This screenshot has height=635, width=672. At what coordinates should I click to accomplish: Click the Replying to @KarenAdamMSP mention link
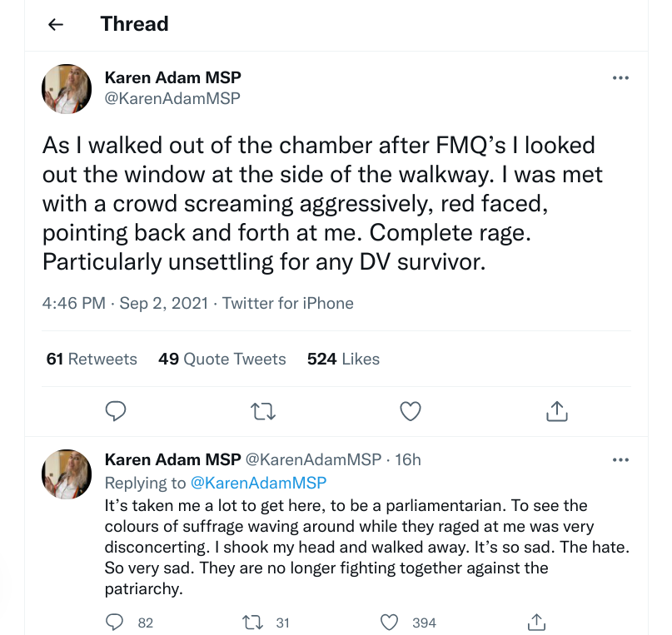coord(258,483)
